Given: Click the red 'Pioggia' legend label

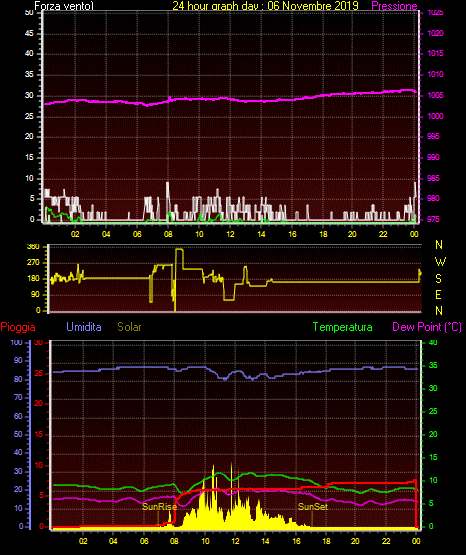Looking at the screenshot, I should click(18, 327).
